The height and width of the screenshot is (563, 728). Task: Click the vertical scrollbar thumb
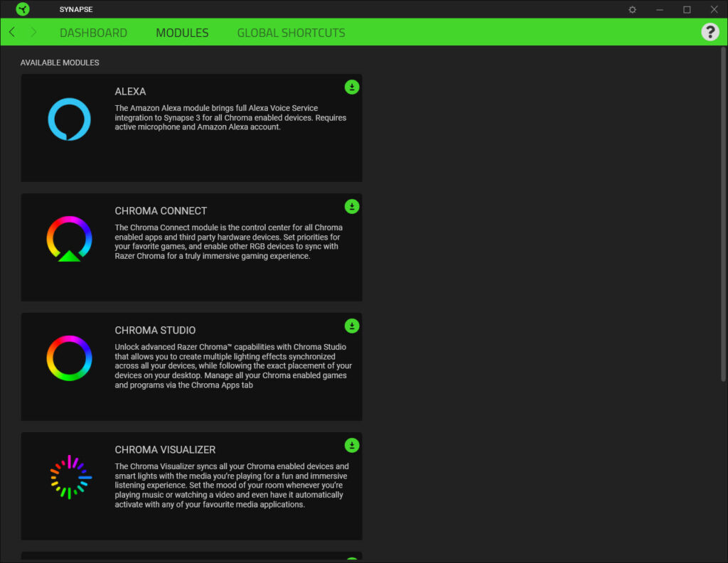click(x=723, y=214)
